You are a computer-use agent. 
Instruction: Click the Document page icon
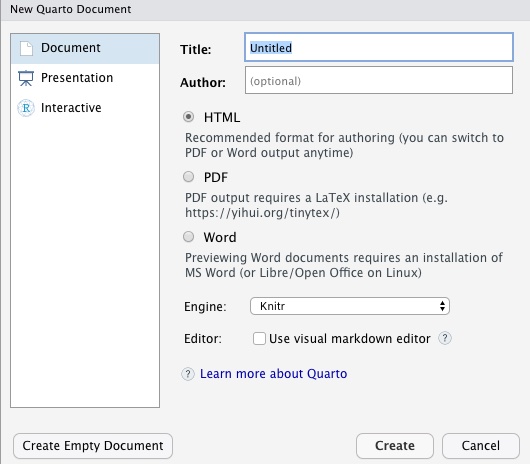point(26,48)
